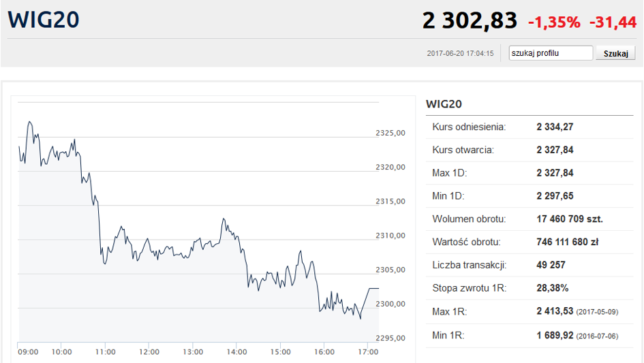Click the 10:00 time axis label
The height and width of the screenshot is (363, 644).
61,352
